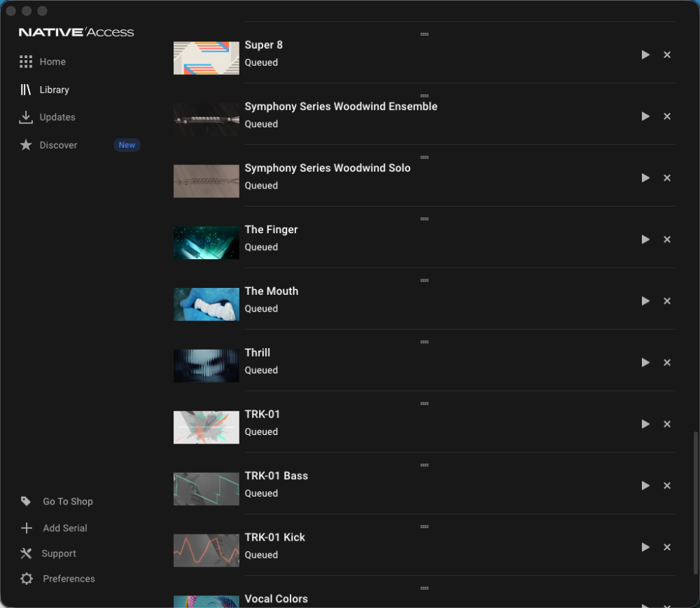Cancel The Finger queued item
The width and height of the screenshot is (700, 608).
pos(667,240)
